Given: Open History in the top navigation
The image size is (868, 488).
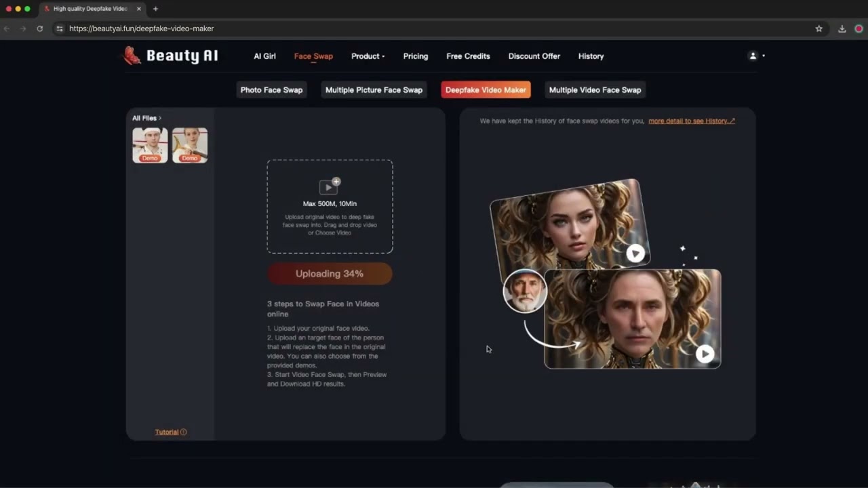Looking at the screenshot, I should [591, 56].
